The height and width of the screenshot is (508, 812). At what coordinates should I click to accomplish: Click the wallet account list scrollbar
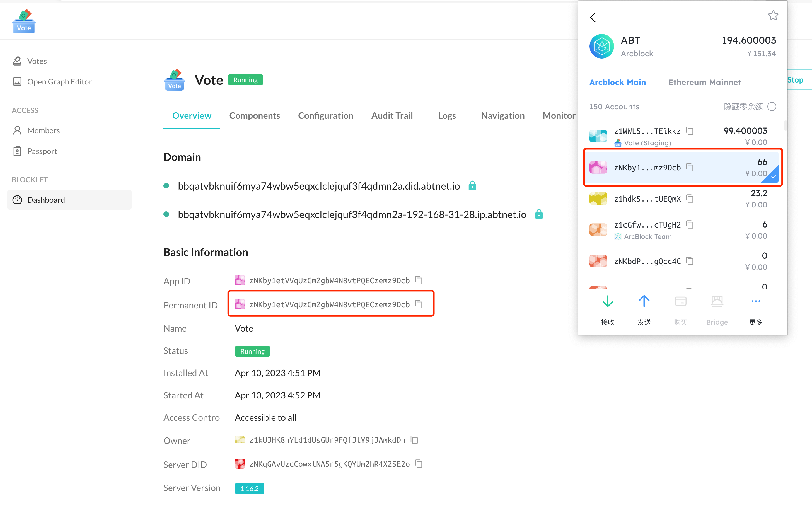785,126
